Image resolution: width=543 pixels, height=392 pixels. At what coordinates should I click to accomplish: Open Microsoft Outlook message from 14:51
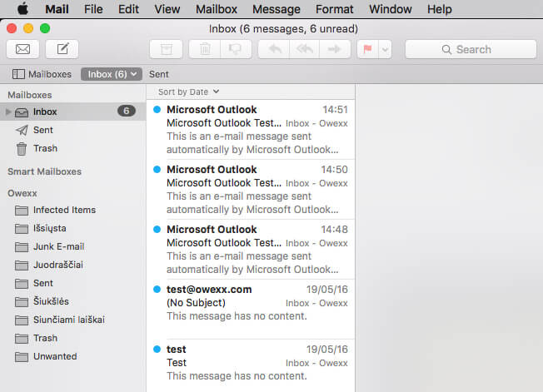[251, 129]
